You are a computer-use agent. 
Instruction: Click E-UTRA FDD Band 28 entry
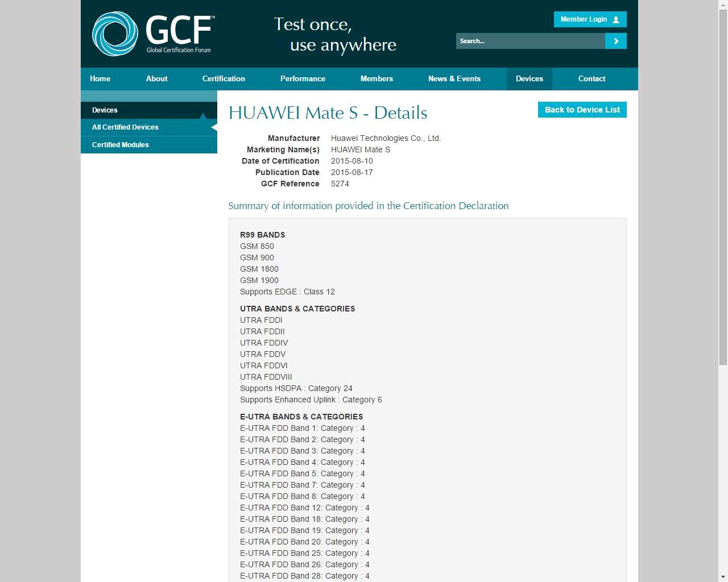coord(305,576)
